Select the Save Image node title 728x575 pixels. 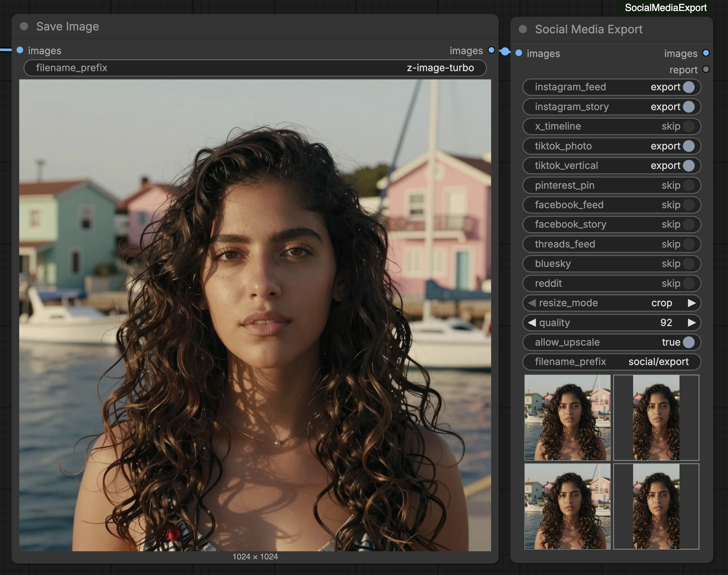(x=68, y=27)
